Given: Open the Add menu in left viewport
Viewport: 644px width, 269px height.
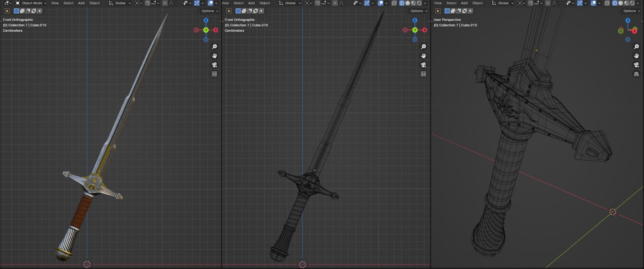Looking at the screenshot, I should 81,3.
